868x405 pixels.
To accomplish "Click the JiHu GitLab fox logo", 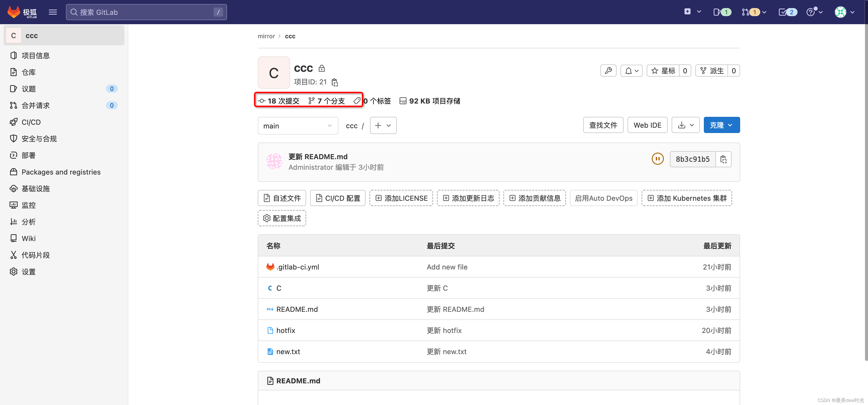I will pyautogui.click(x=22, y=12).
